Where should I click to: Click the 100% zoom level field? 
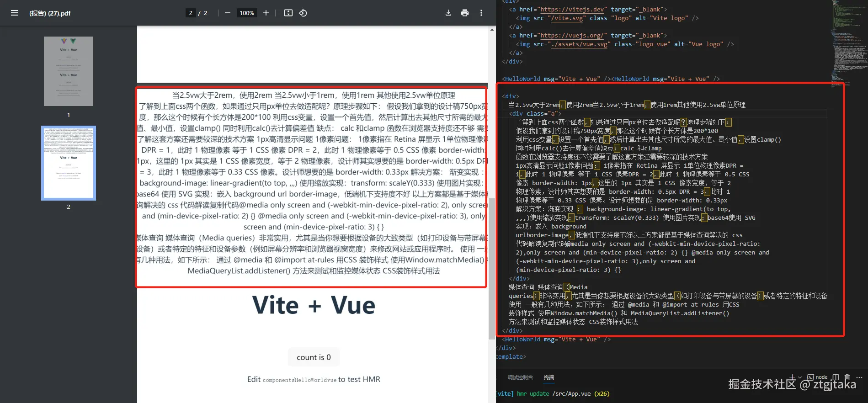click(247, 13)
